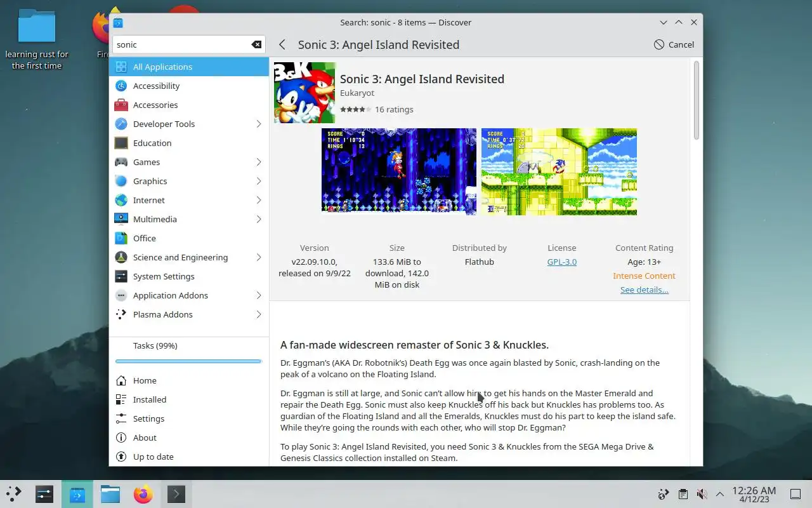Screen dimensions: 812x508
Task: Click the Developer Tools icon
Action: (121, 124)
